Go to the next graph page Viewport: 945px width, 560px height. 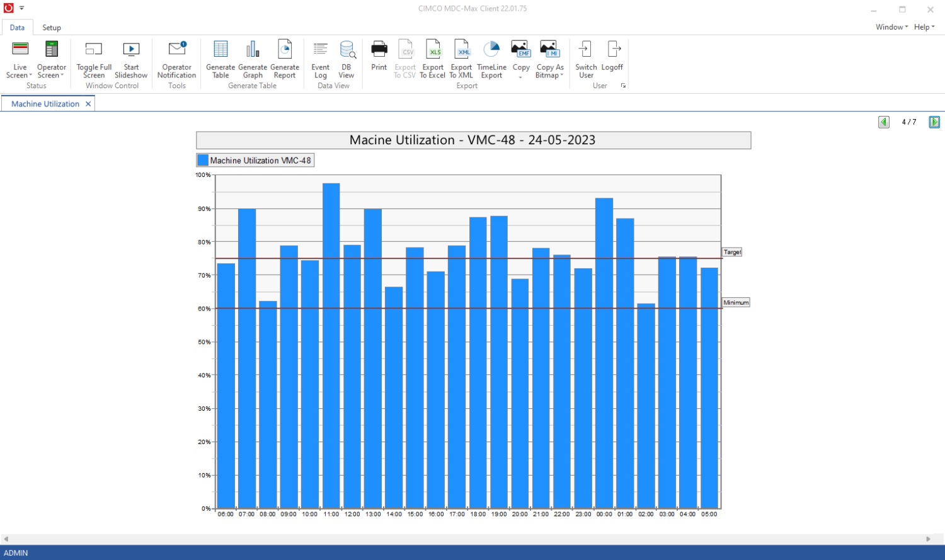pos(934,122)
